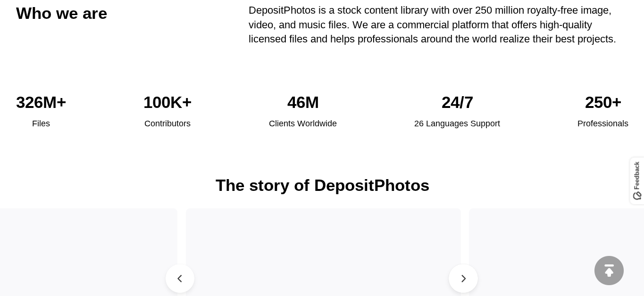This screenshot has height=296, width=644.
Task: Click the scroll-to-top arrow icon
Action: click(x=609, y=271)
